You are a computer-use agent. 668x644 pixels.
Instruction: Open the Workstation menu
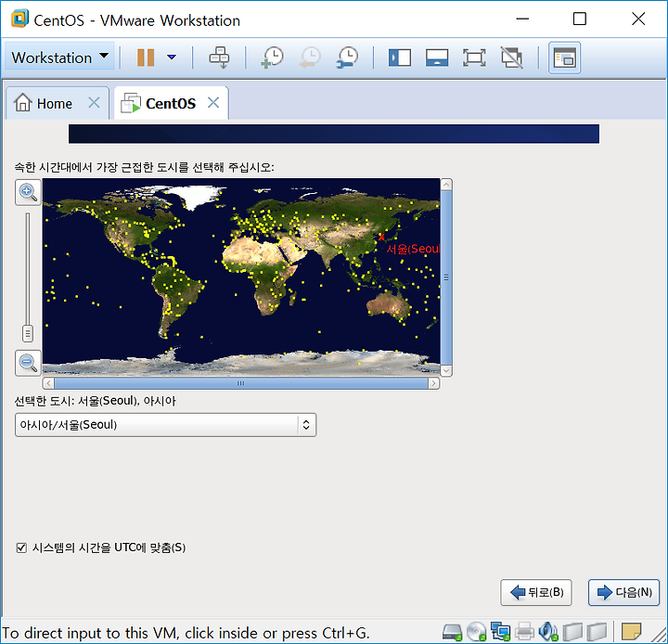[59, 58]
